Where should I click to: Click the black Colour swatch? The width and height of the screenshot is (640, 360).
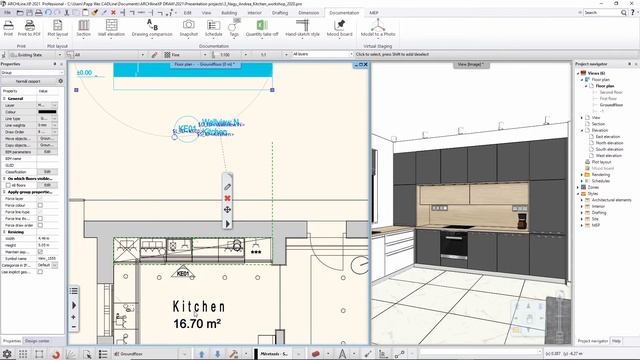[47, 112]
